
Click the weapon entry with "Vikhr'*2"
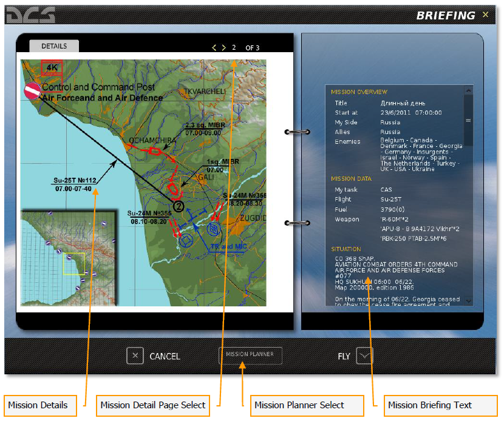pyautogui.click(x=420, y=229)
